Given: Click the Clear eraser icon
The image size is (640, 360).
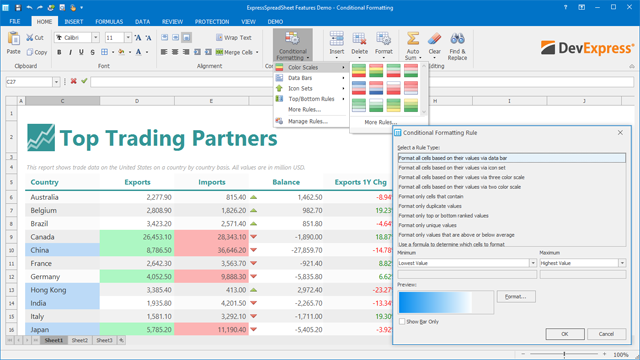Looking at the screenshot, I should coord(435,39).
